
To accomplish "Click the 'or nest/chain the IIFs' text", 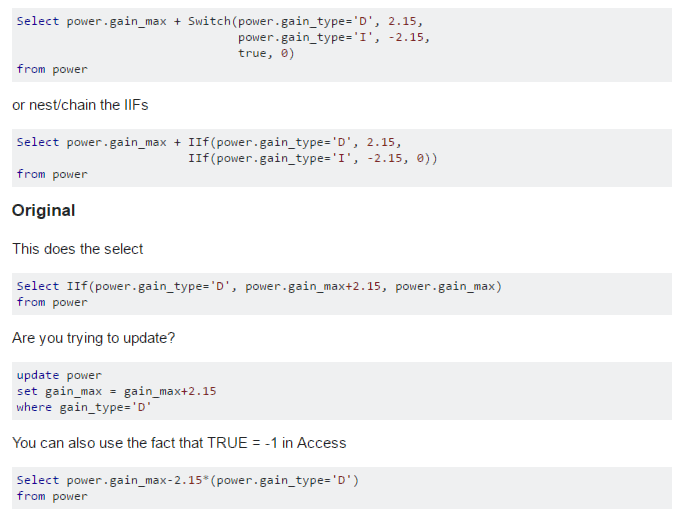I will [80, 105].
